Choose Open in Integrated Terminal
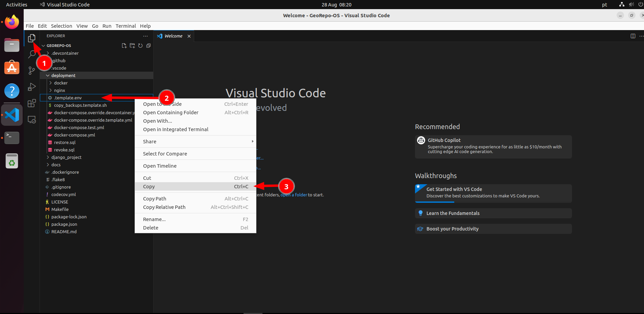 coord(195,129)
